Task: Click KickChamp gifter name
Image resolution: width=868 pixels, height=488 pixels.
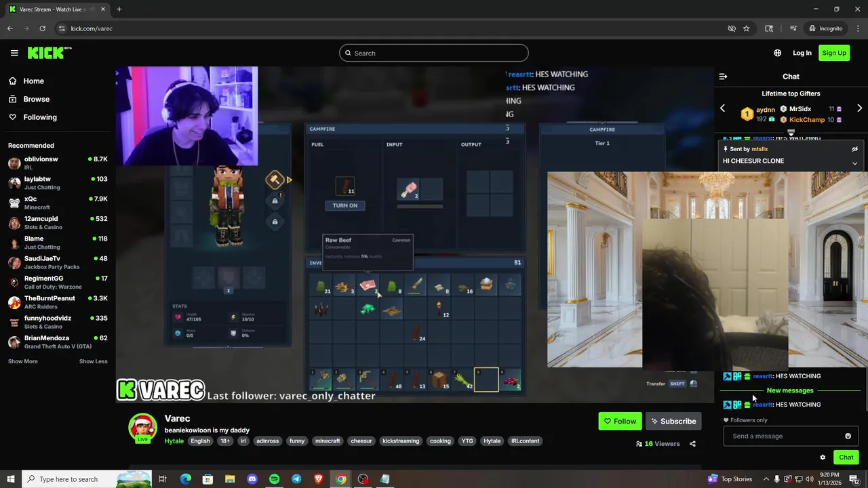Action: pyautogui.click(x=806, y=120)
